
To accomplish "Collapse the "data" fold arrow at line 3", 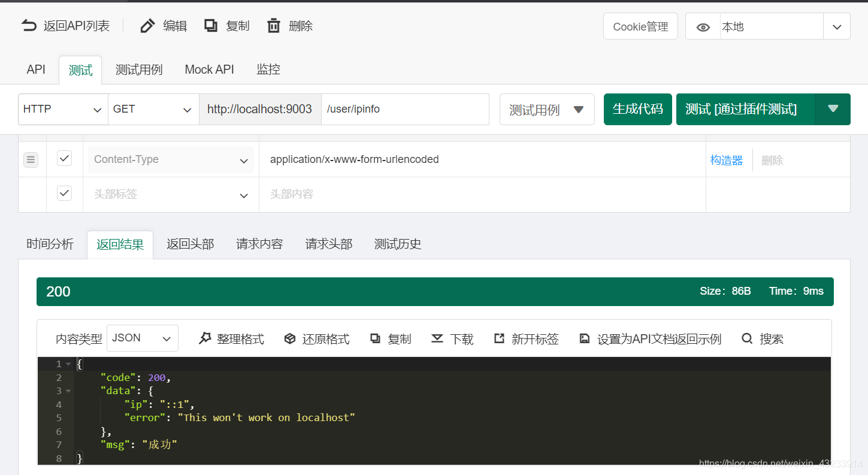I will pyautogui.click(x=68, y=391).
